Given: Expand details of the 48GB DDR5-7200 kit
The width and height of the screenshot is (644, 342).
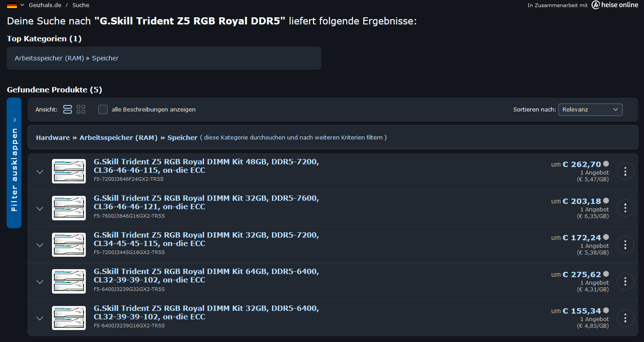Looking at the screenshot, I should (40, 172).
